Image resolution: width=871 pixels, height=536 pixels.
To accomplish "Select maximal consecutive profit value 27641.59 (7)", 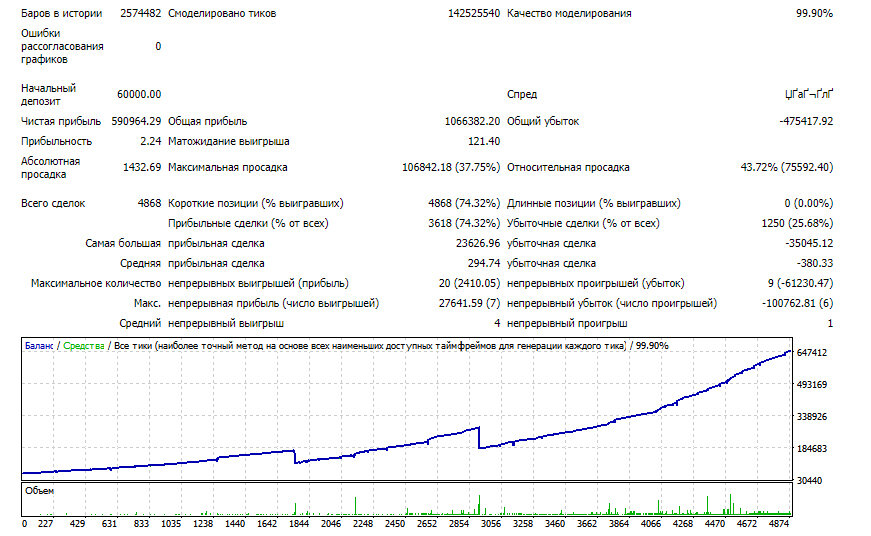I will pyautogui.click(x=469, y=303).
